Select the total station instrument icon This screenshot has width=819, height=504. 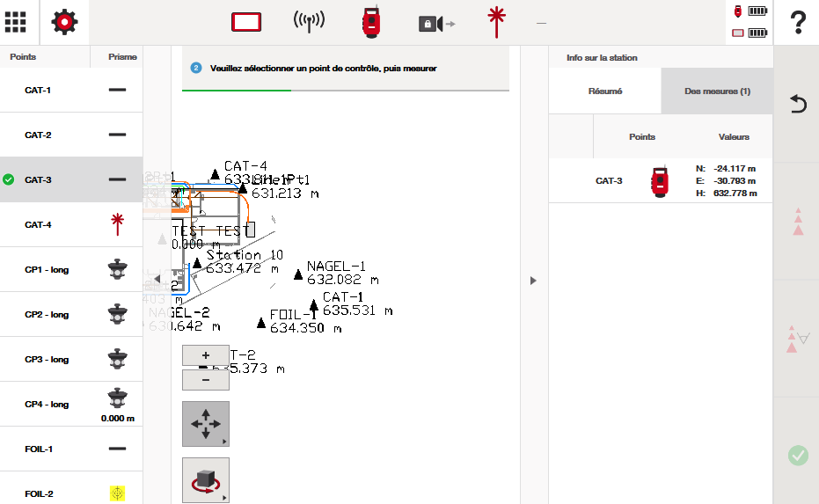point(371,22)
